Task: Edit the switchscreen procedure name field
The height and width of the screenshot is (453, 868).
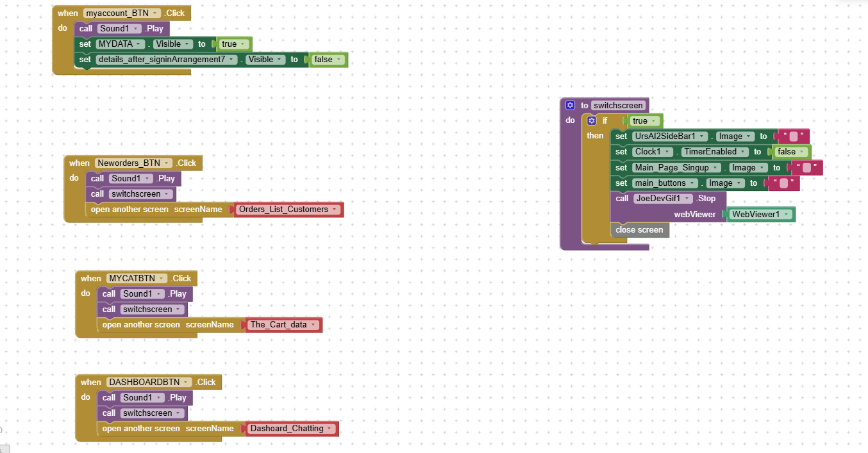Action: (618, 106)
